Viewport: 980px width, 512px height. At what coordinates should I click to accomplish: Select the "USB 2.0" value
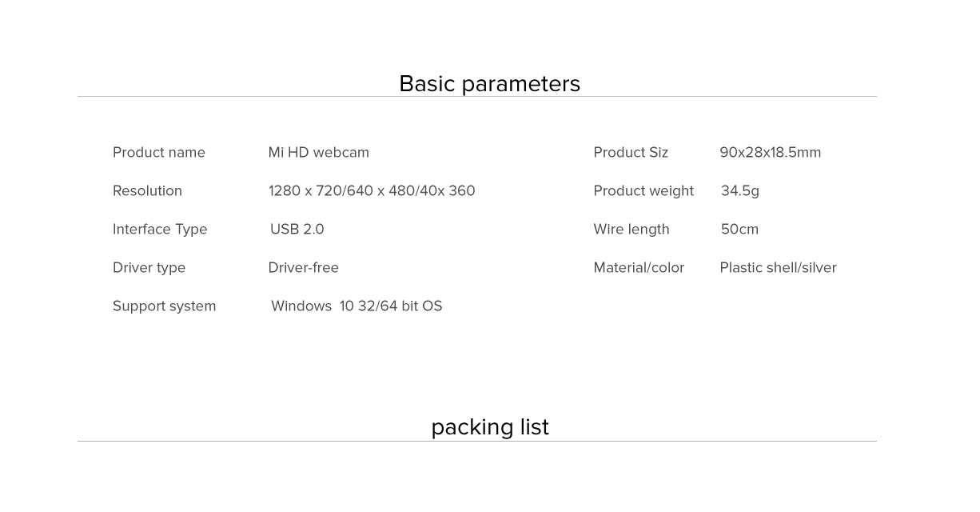pyautogui.click(x=297, y=230)
